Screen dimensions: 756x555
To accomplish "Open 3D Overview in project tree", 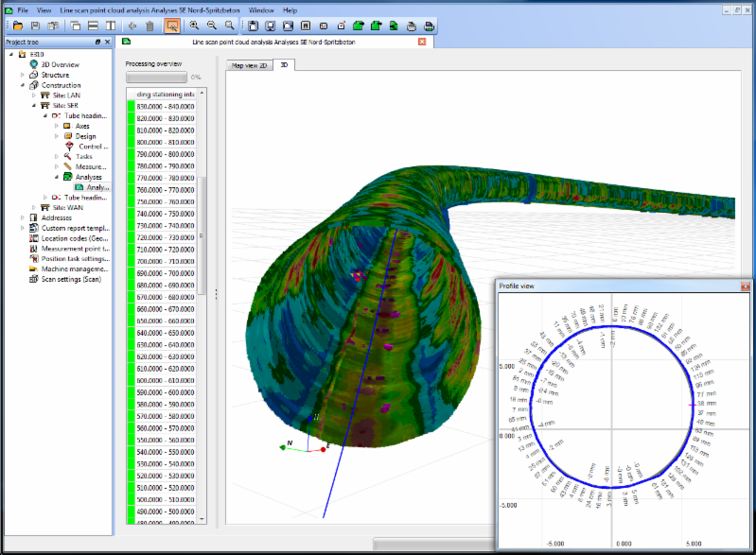I will click(x=60, y=64).
